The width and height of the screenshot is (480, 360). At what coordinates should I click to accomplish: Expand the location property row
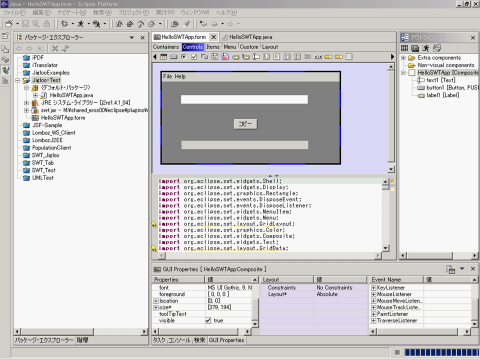point(156,301)
